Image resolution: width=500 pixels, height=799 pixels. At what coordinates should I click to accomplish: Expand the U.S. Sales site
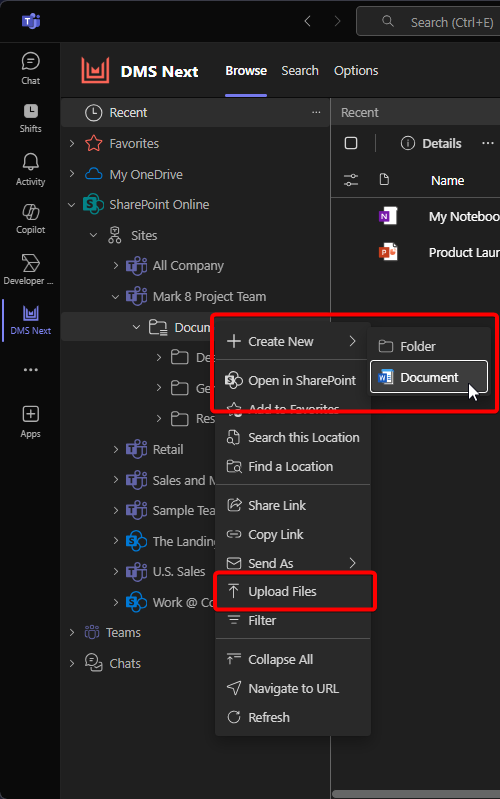click(116, 571)
